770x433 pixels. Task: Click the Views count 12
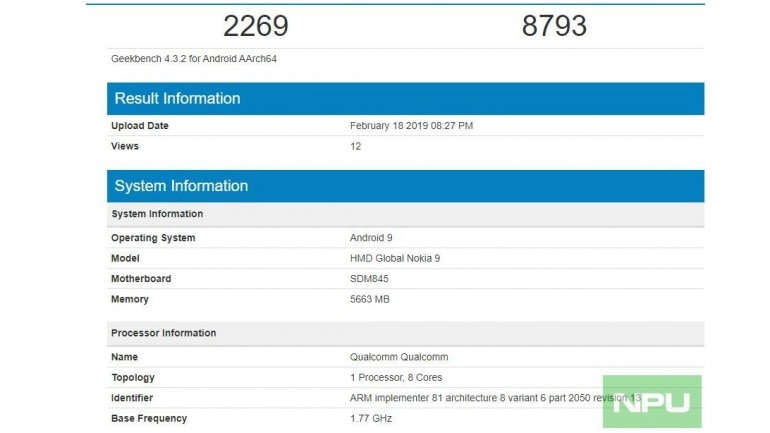pyautogui.click(x=355, y=146)
